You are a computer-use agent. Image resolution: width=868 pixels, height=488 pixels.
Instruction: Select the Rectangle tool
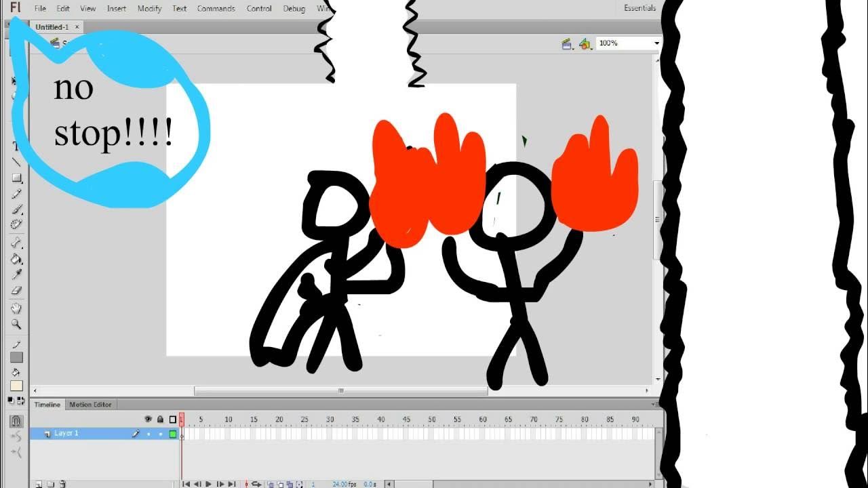click(16, 178)
